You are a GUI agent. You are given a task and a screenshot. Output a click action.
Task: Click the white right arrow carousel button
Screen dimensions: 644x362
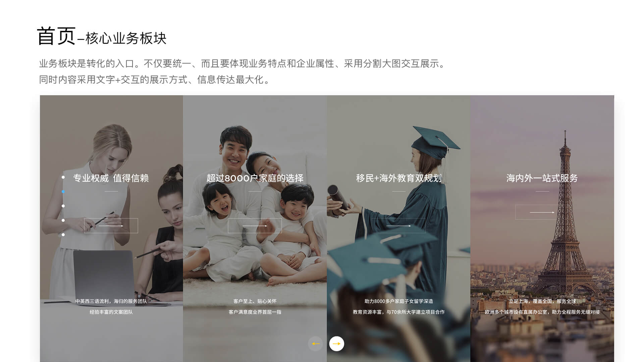(x=337, y=344)
